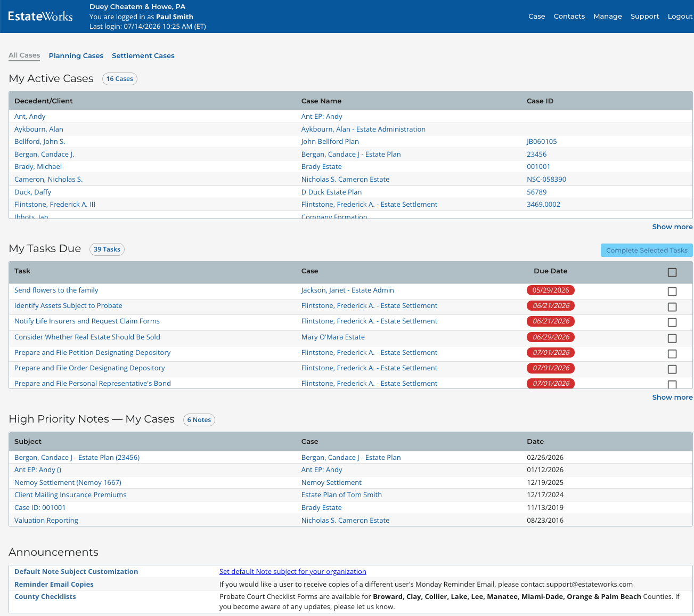Screen dimensions: 694x616
Task: Open note Client Mailing Insurance Premiums
Action: [x=70, y=495]
